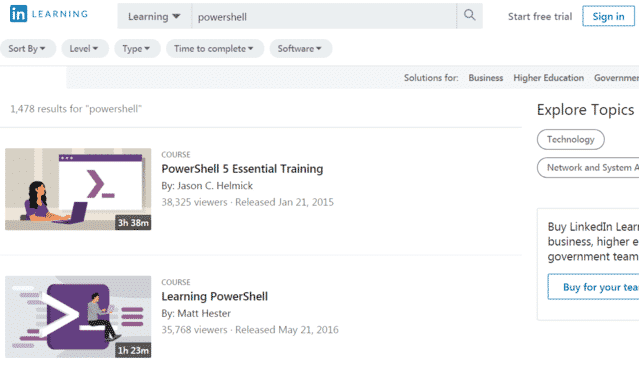Image resolution: width=639 pixels, height=366 pixels.
Task: Click the Learning PowerShell course title
Action: (x=214, y=296)
